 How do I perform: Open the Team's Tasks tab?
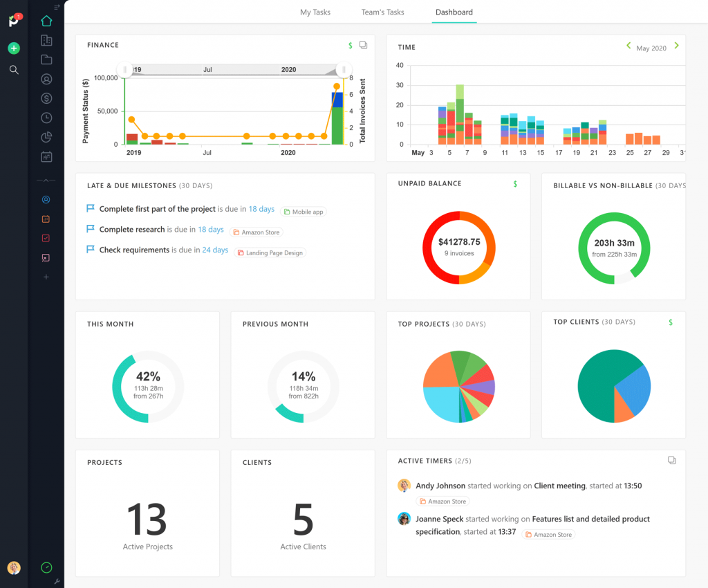[x=382, y=12]
